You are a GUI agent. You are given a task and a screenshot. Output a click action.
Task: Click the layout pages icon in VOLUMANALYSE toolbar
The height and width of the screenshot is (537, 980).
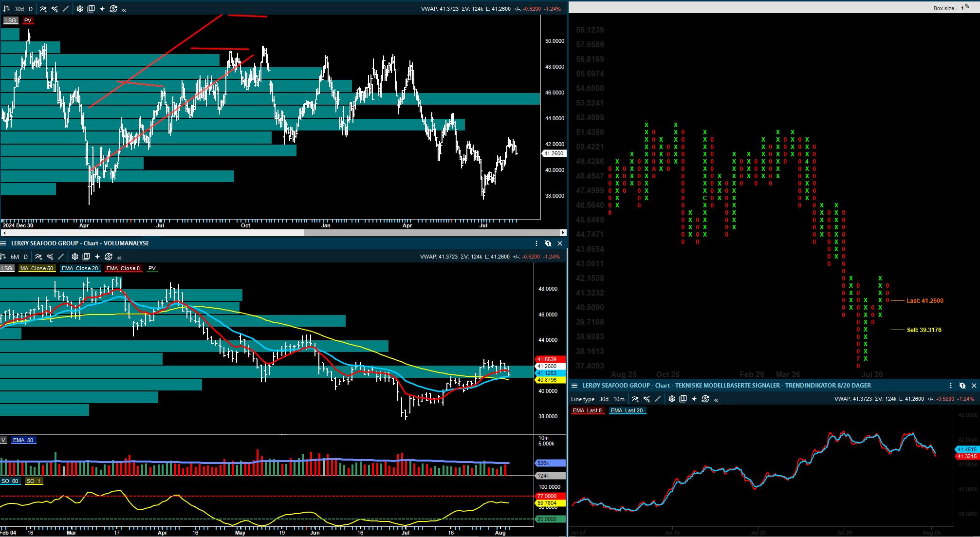click(86, 257)
